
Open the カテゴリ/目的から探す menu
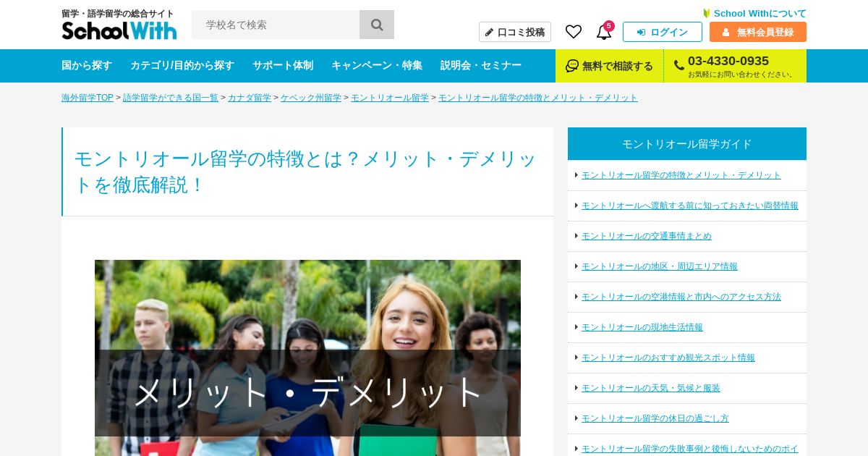tap(182, 65)
